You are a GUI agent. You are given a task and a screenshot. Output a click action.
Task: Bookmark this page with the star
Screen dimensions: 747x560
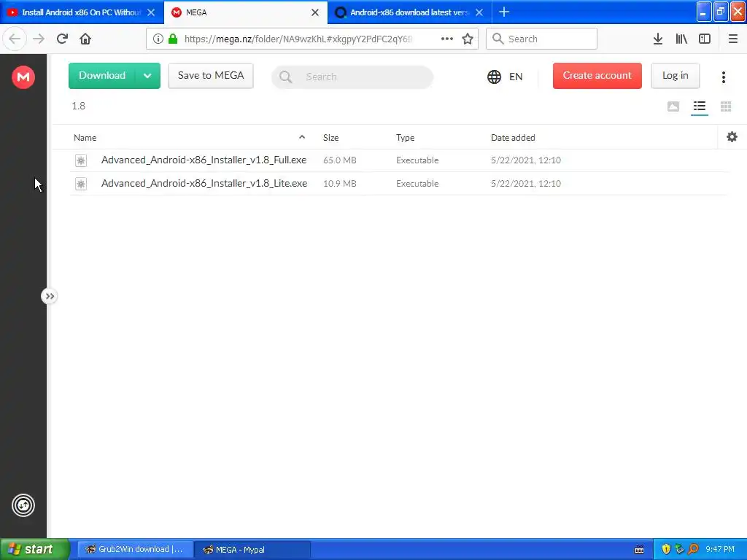click(468, 39)
